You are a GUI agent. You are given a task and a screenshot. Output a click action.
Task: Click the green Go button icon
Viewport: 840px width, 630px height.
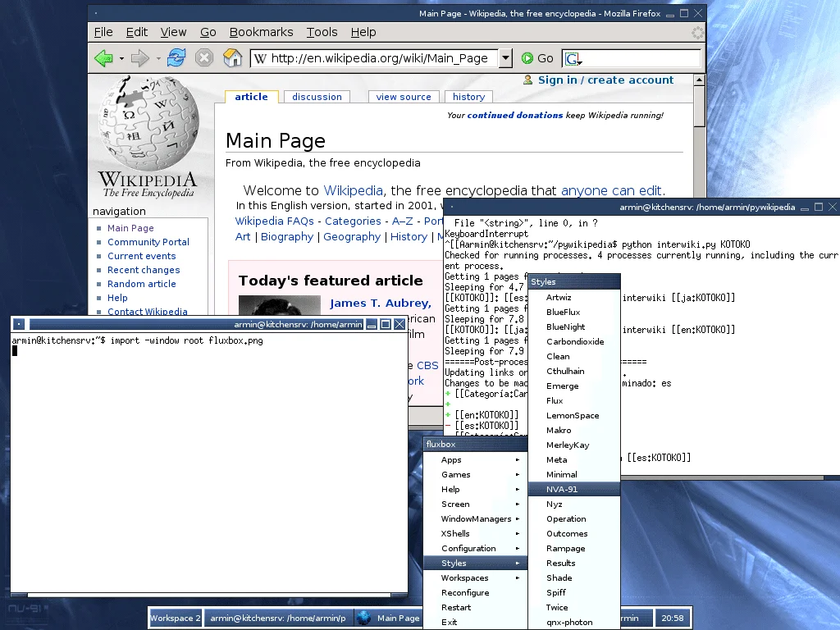[527, 58]
